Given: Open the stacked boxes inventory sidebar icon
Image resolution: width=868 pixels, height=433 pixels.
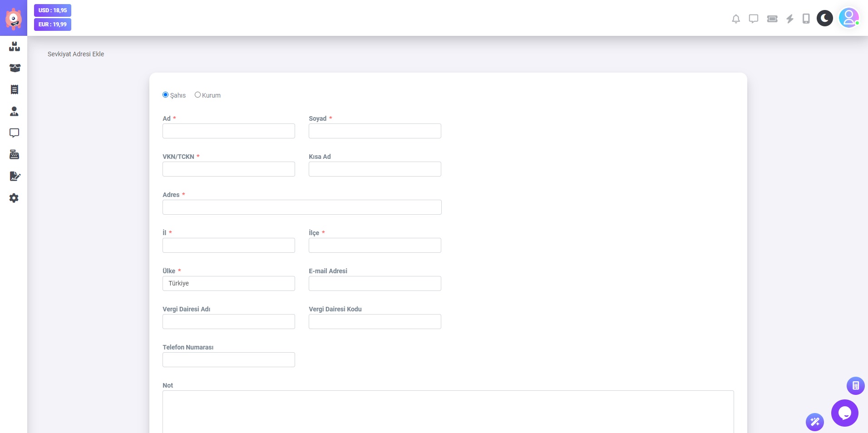Looking at the screenshot, I should tap(15, 46).
